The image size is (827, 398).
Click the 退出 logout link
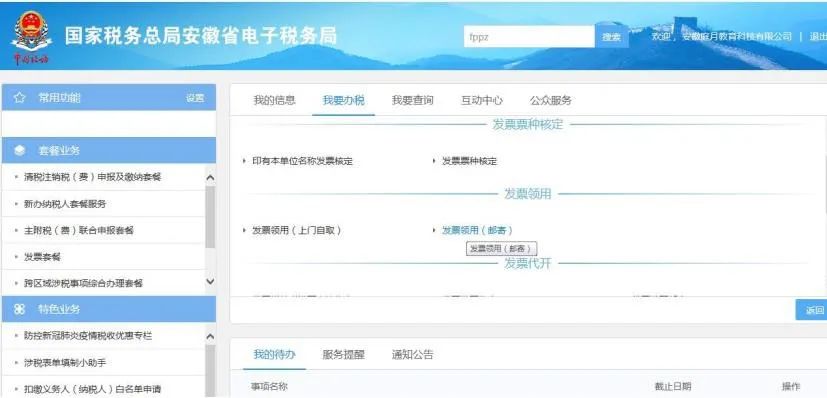tap(818, 36)
